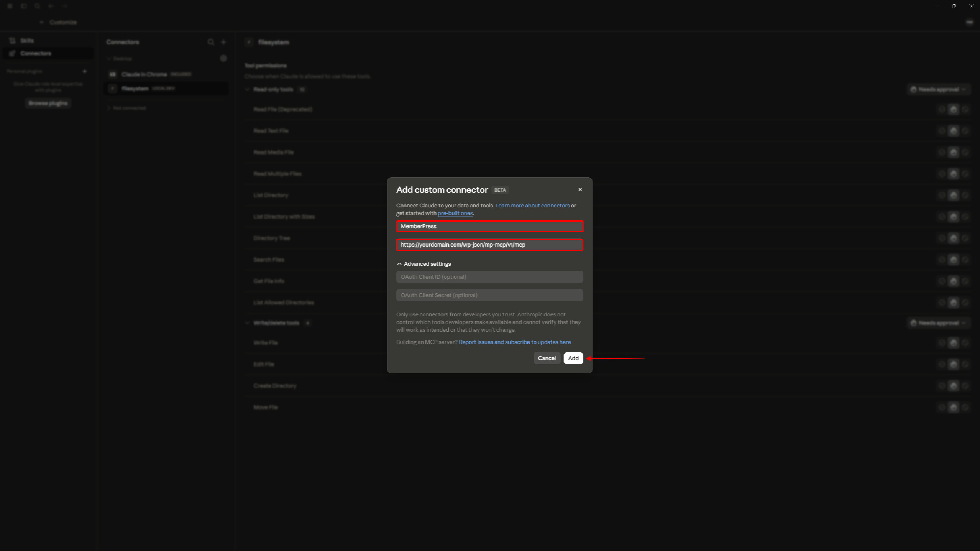Allow the Move File tool always

[942, 407]
